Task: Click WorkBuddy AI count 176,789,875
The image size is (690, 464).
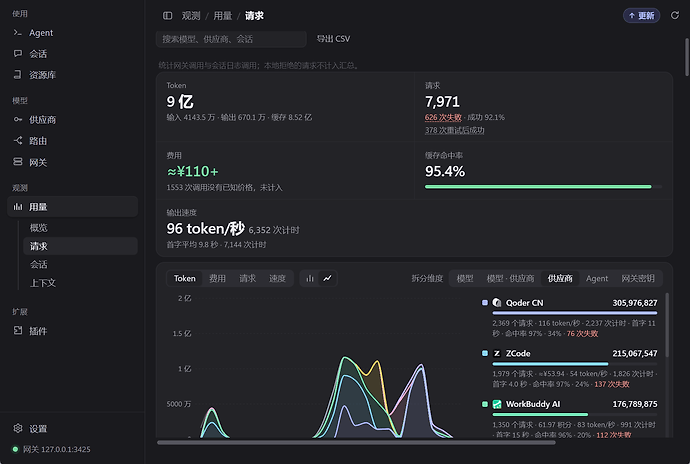Action: pos(635,404)
